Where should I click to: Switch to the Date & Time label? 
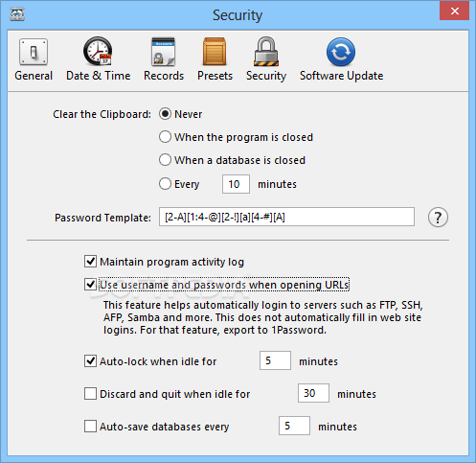99,76
